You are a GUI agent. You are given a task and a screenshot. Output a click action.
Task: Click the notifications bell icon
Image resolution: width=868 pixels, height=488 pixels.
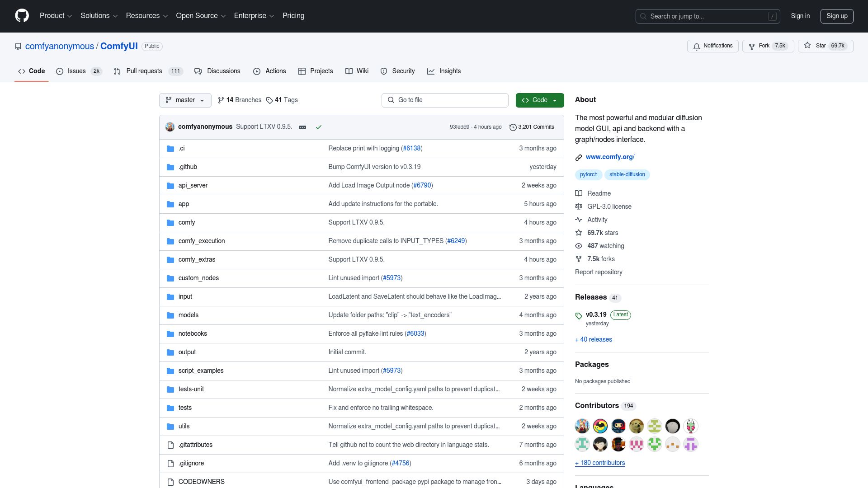[696, 46]
